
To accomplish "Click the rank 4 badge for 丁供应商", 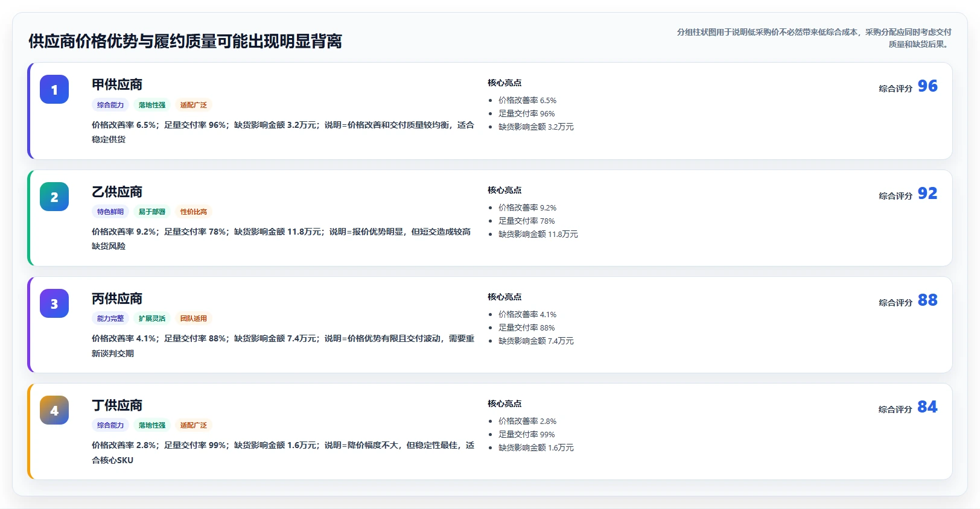I will 54,410.
